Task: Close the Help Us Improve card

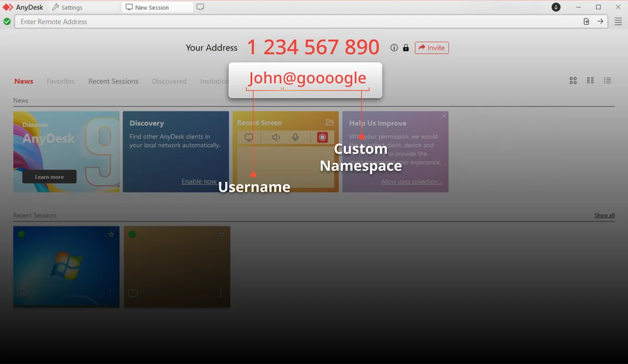Action: pos(444,116)
